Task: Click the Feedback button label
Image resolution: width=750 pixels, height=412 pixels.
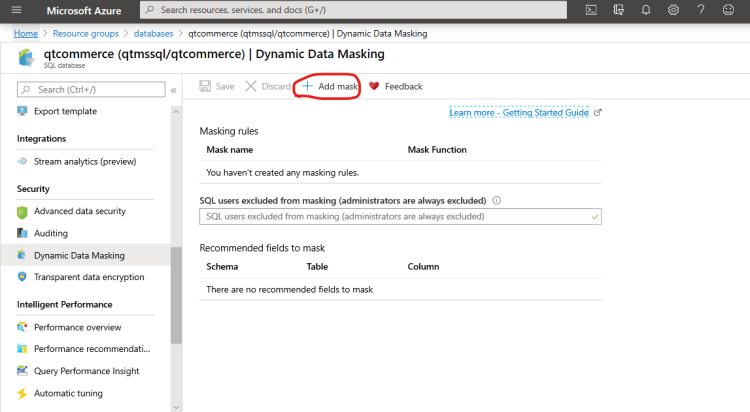Action: 404,86
